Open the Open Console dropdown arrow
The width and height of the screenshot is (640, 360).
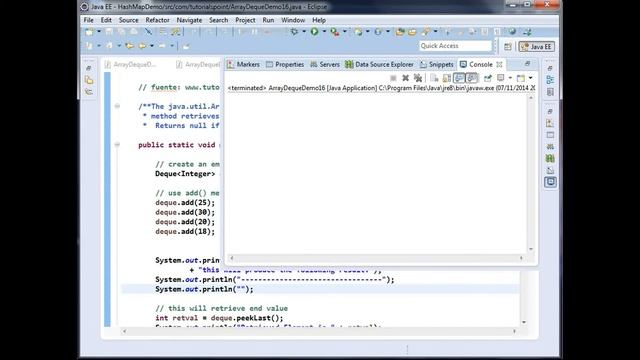(531, 78)
